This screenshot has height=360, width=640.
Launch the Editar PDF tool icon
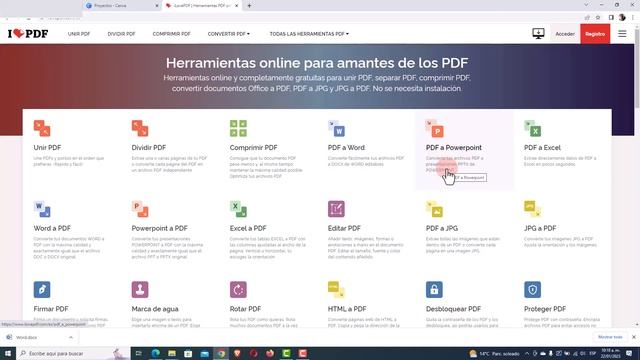click(336, 209)
